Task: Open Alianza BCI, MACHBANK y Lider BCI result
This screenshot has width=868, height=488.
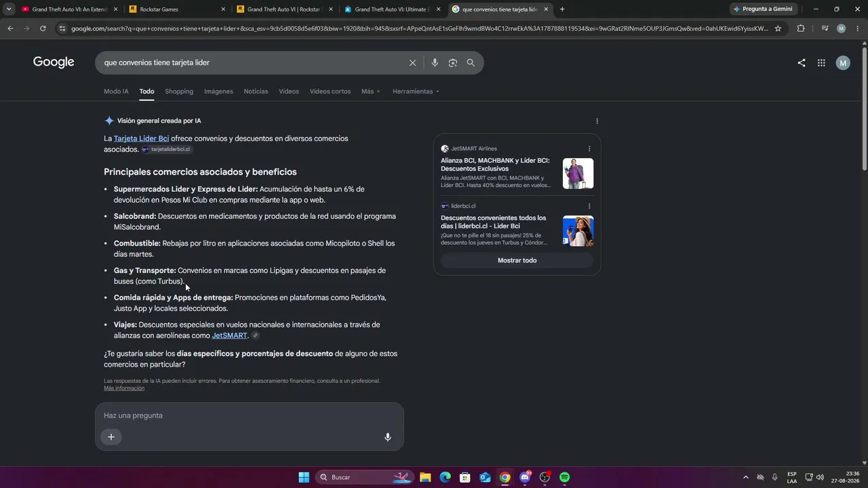Action: click(495, 165)
